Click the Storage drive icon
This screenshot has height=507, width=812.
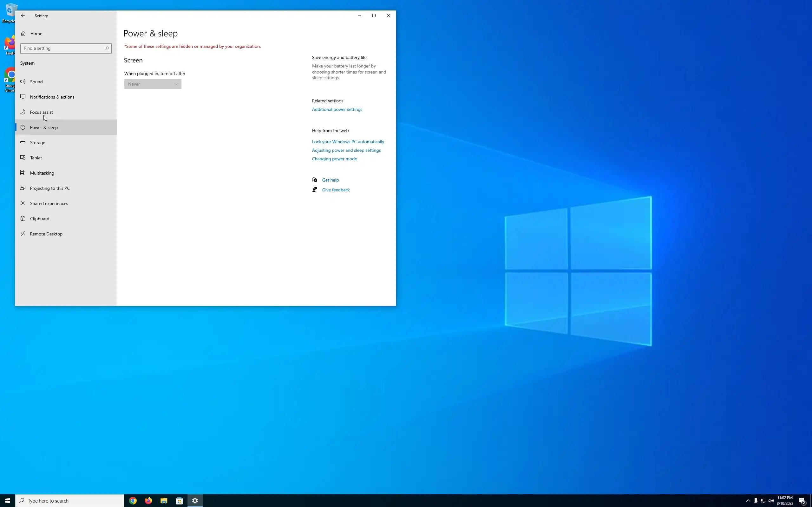tap(23, 143)
